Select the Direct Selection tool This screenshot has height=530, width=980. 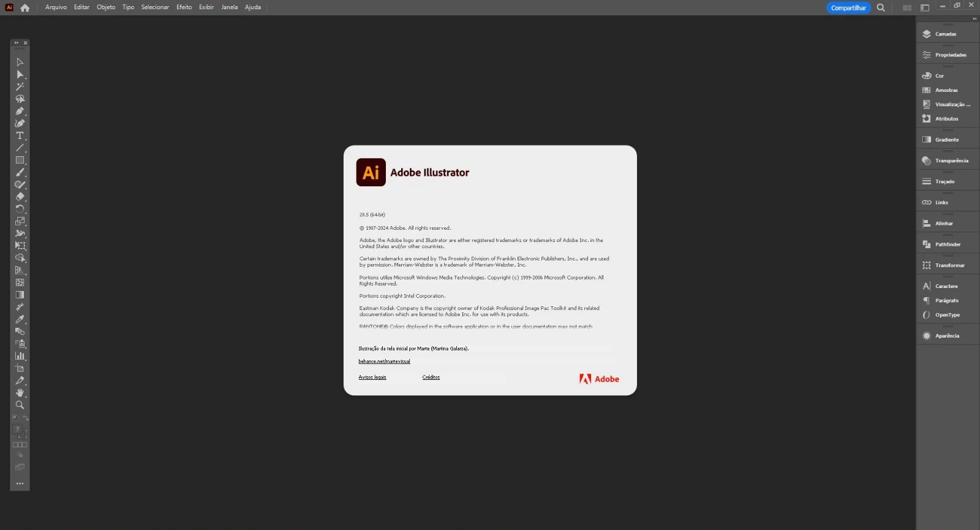(20, 74)
